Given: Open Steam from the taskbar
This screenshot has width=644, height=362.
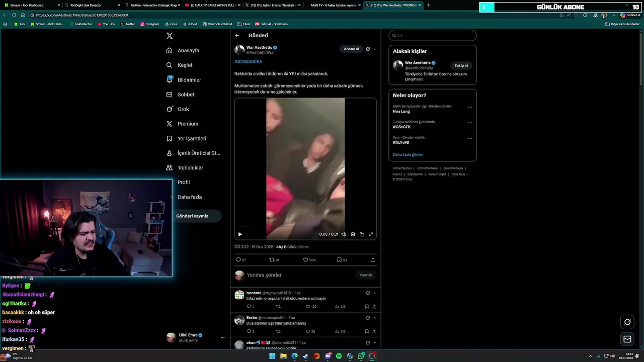Looking at the screenshot, I should 306,356.
